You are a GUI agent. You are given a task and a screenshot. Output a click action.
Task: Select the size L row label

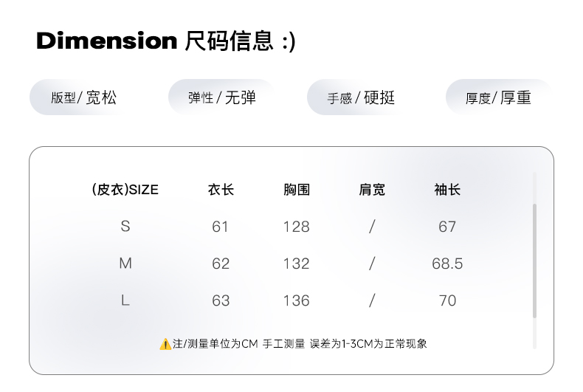click(x=125, y=300)
